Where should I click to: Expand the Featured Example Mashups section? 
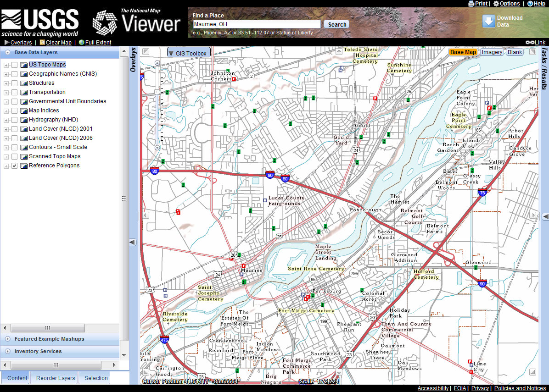8,339
